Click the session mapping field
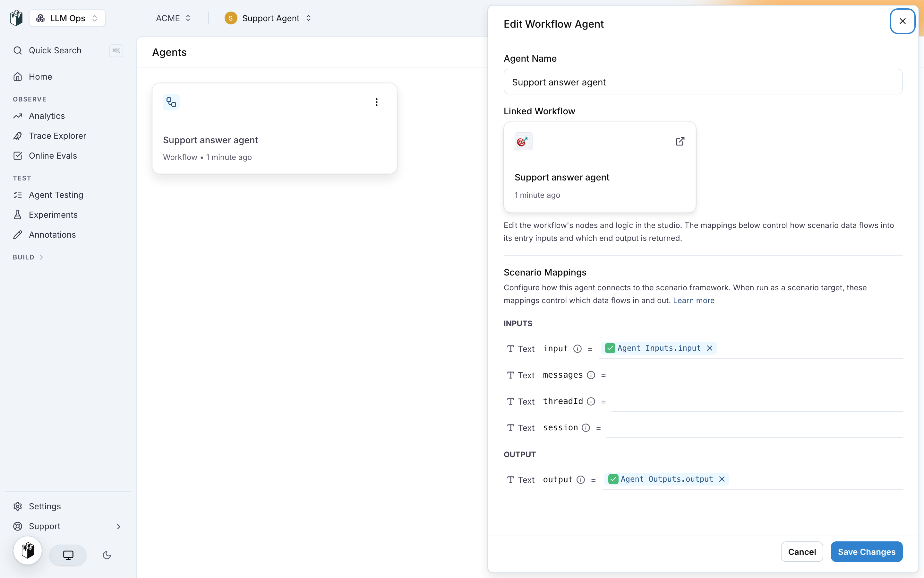924x578 pixels. click(754, 428)
